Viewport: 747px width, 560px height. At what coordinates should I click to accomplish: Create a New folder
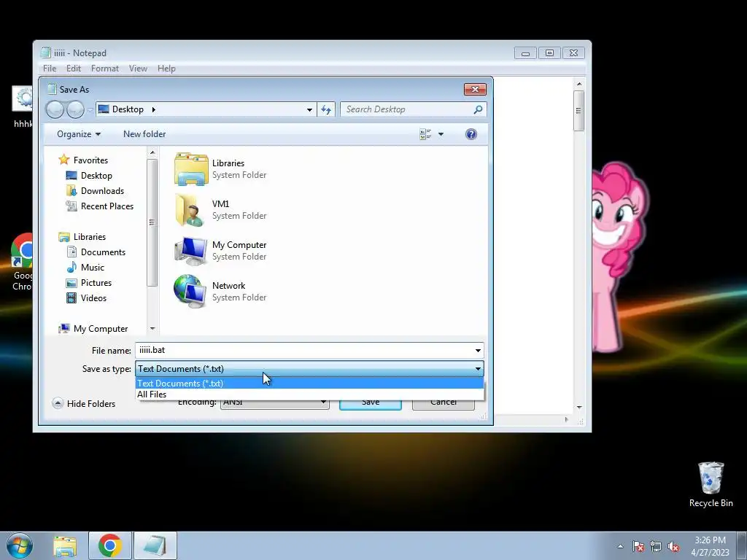tap(144, 134)
